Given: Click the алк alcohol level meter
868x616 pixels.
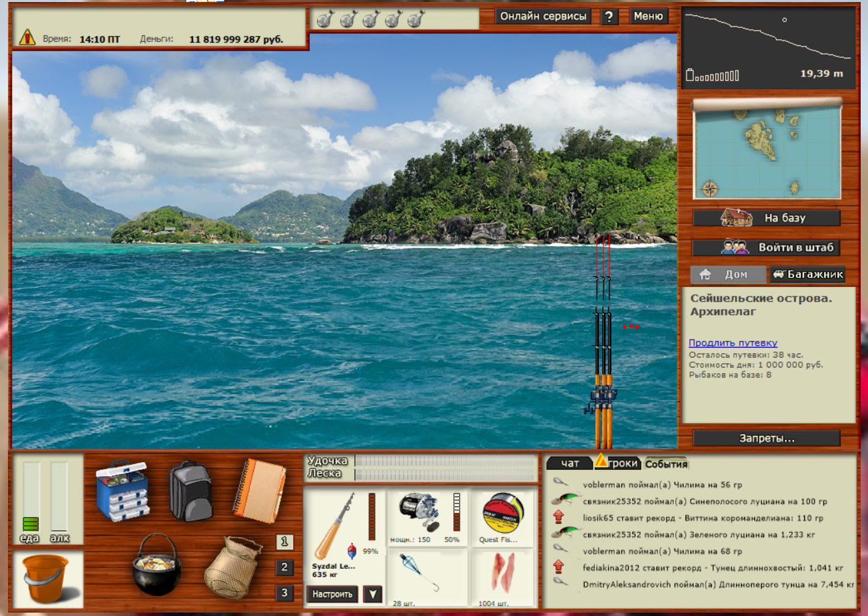Looking at the screenshot, I should (x=59, y=496).
